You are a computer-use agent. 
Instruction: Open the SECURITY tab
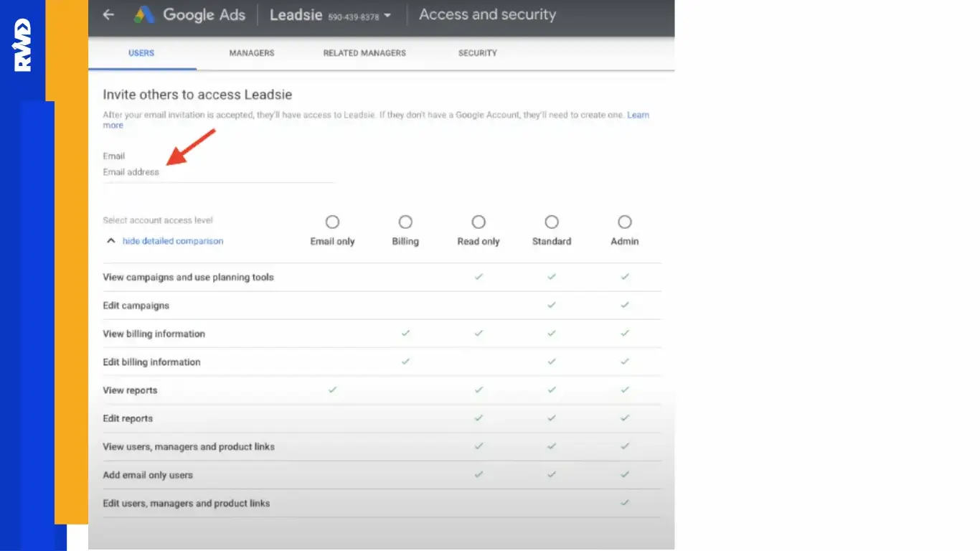tap(477, 52)
